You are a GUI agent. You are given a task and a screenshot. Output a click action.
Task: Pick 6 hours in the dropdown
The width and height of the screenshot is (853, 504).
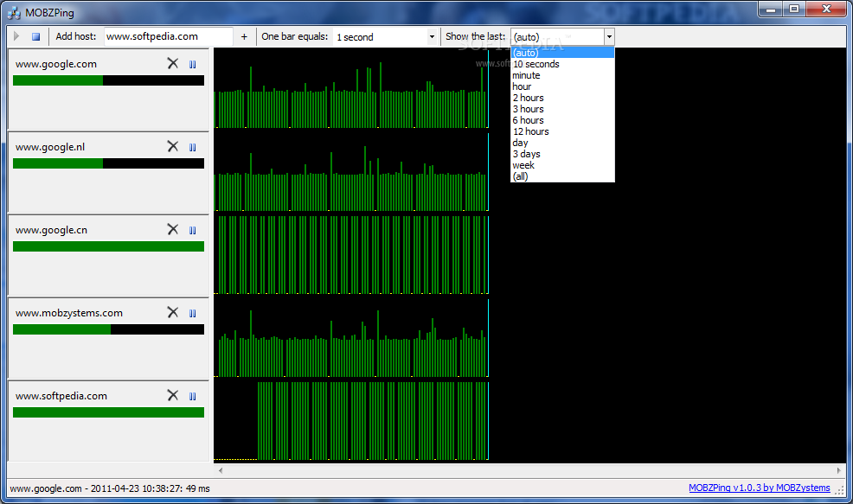click(562, 120)
